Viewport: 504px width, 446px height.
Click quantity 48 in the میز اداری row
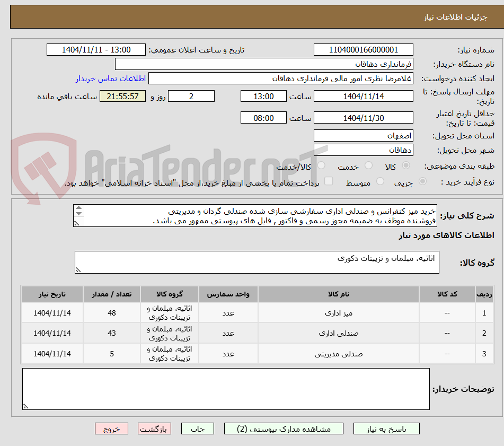[x=111, y=313]
